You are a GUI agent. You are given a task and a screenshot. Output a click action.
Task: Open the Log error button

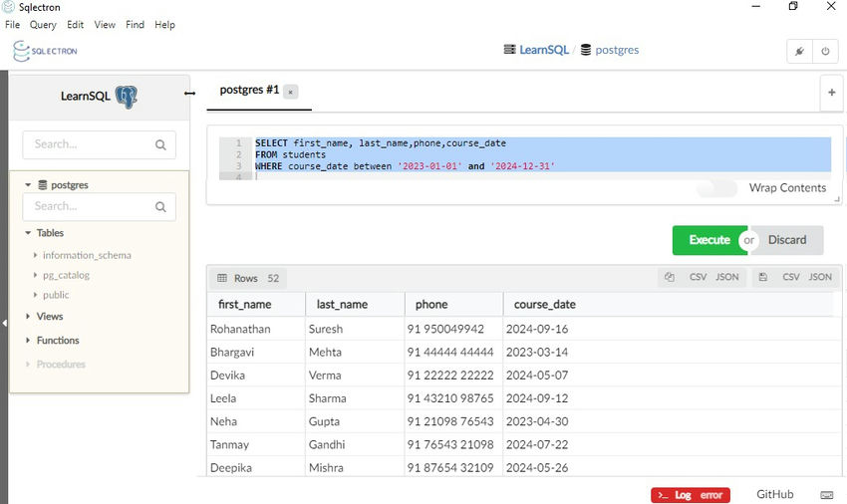[x=691, y=495]
